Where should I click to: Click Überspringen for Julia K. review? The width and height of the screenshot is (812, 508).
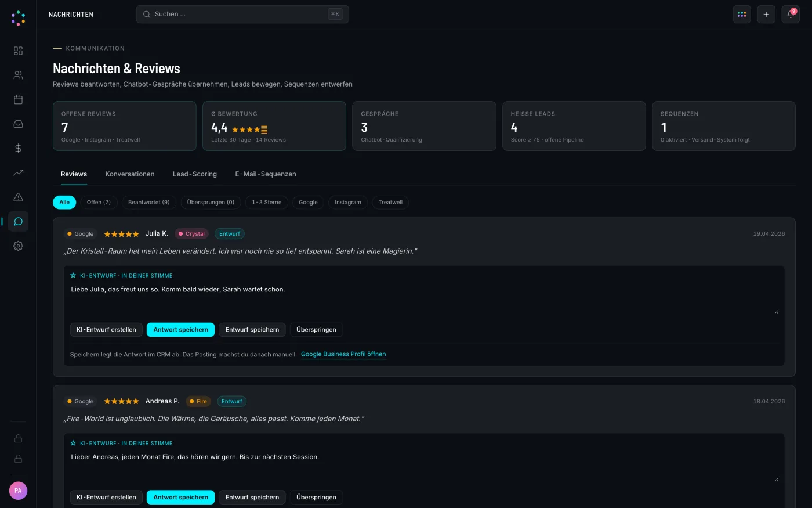(316, 330)
